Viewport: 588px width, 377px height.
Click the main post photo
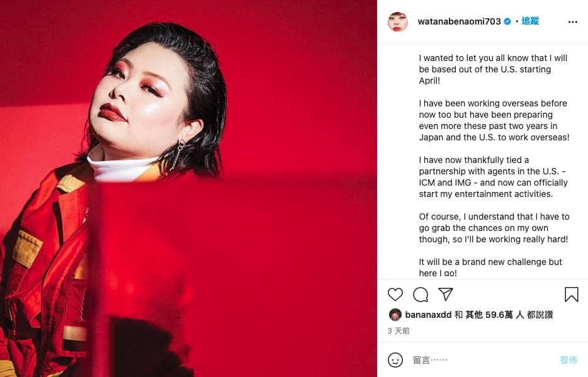188,189
